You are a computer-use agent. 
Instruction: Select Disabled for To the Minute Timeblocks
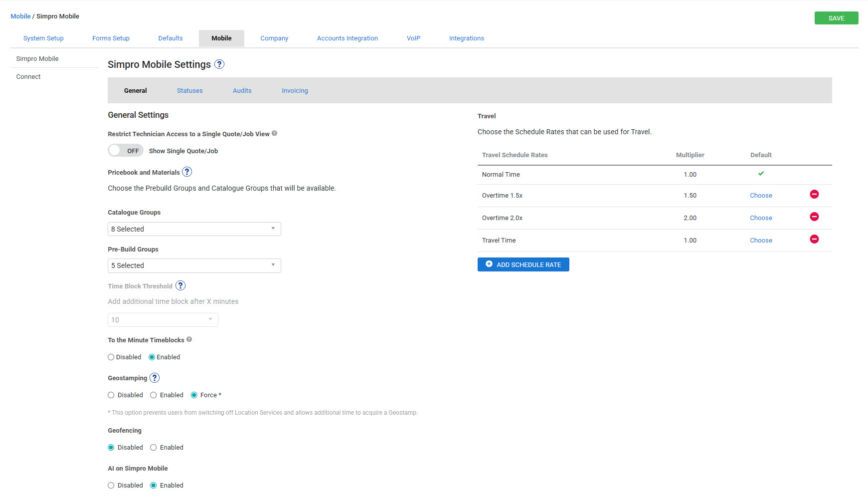111,357
